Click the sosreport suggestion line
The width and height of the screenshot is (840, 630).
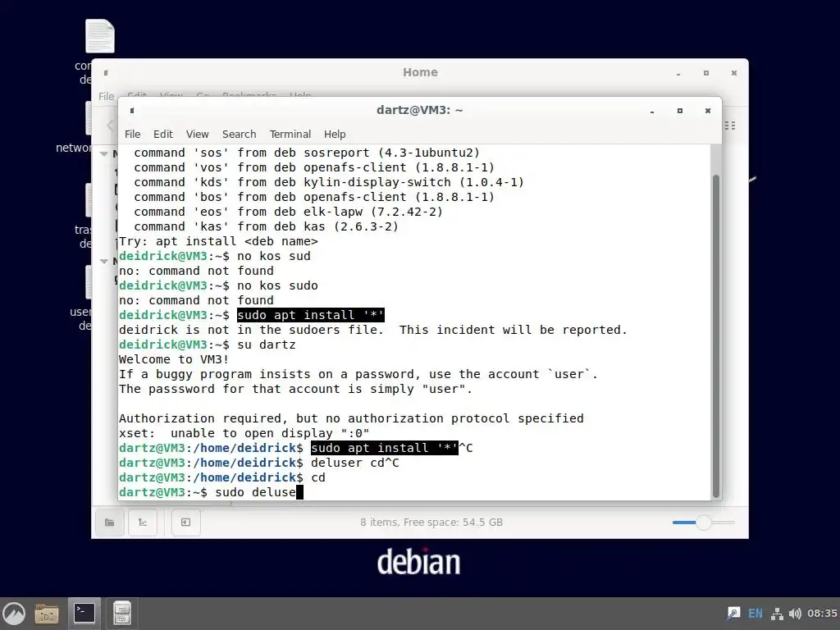pyautogui.click(x=307, y=153)
